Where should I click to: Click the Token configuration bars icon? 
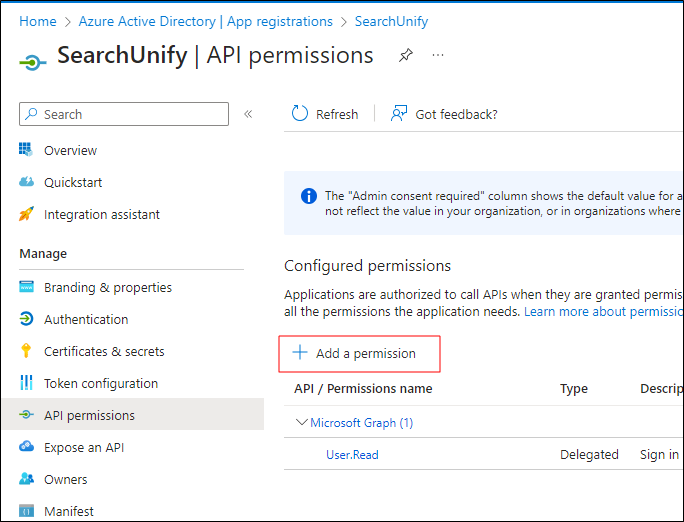tap(27, 383)
